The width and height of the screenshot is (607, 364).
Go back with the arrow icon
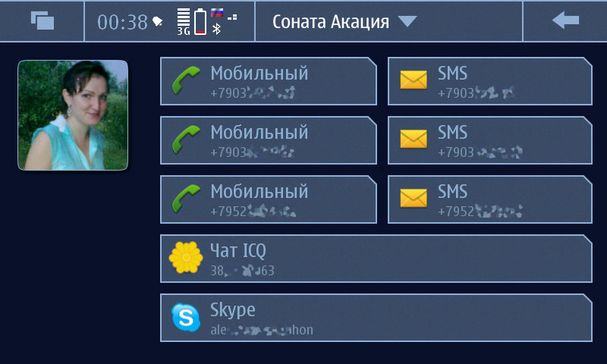(x=565, y=20)
